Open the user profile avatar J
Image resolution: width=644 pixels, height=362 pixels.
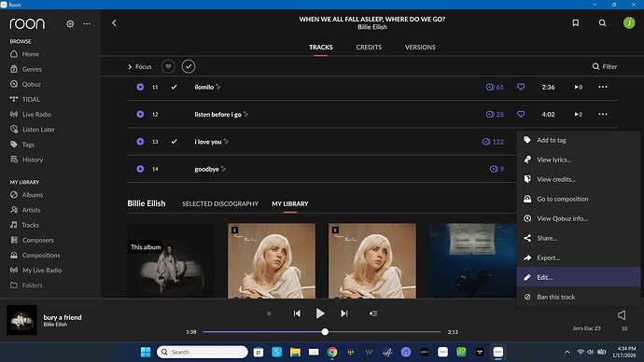click(629, 23)
